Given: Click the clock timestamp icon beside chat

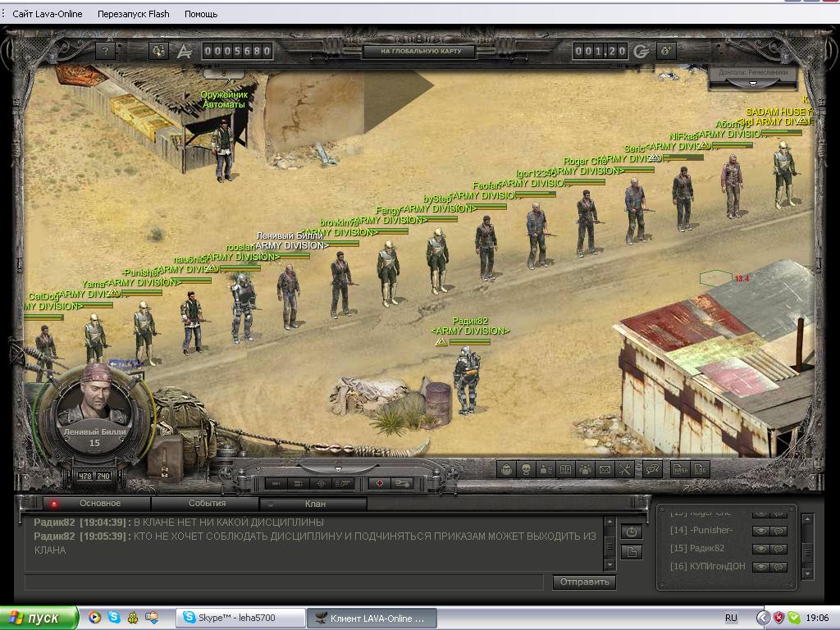Looking at the screenshot, I should point(632,532).
